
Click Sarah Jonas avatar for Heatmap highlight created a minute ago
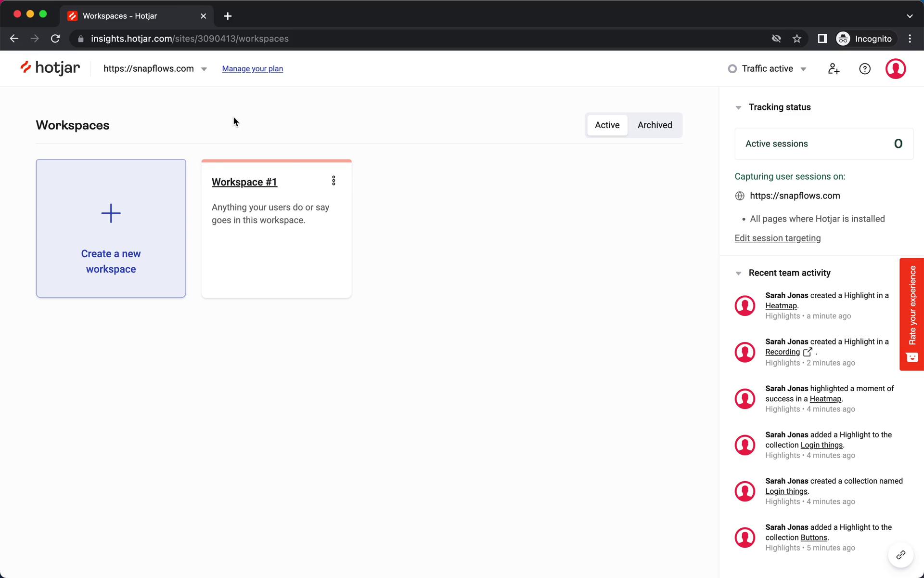click(x=745, y=305)
